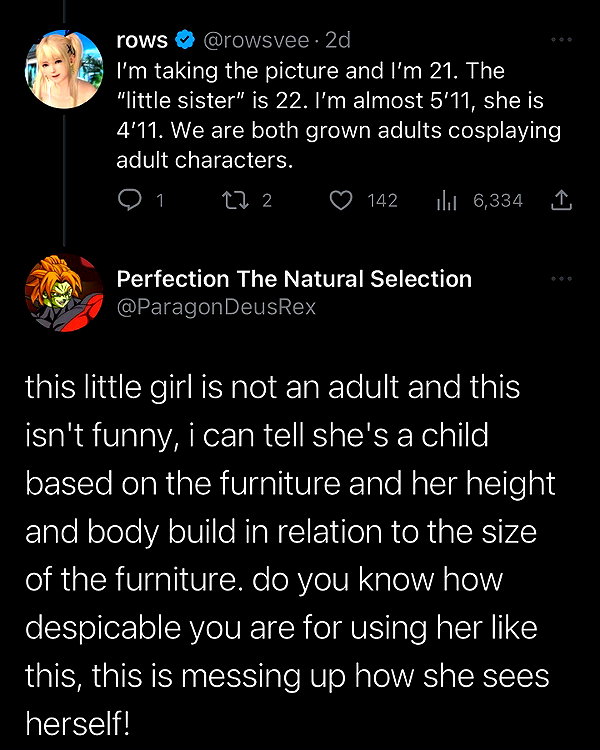
Task: Click the reply icon under rows' tweet
Action: [x=129, y=200]
